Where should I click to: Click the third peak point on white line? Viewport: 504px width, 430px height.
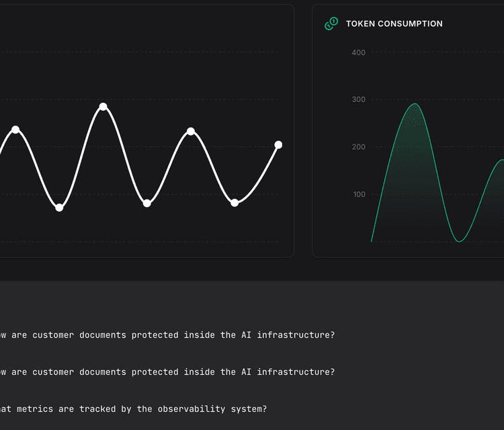[x=191, y=131]
